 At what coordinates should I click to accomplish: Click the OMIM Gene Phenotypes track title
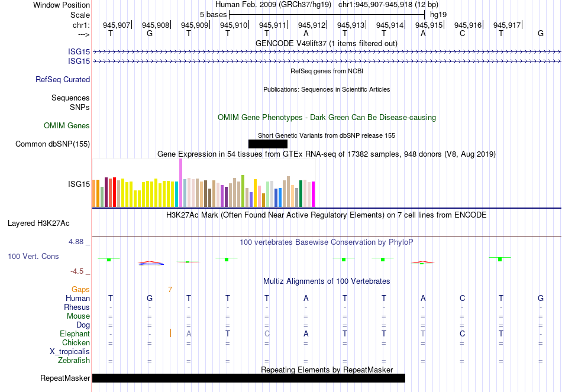pos(327,118)
